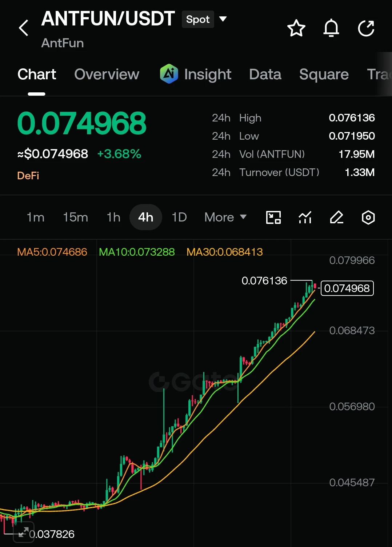The width and height of the screenshot is (392, 547).
Task: Switch to the Data tab
Action: (x=265, y=74)
